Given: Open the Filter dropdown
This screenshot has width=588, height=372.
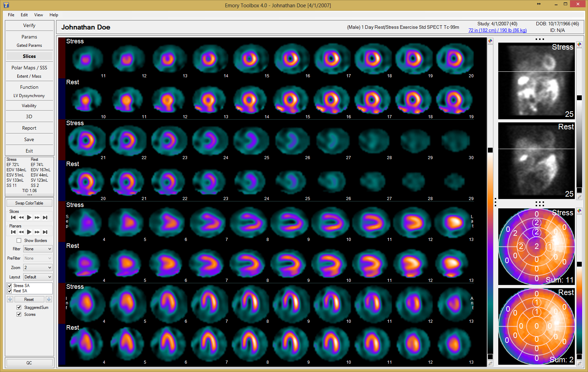Looking at the screenshot, I should point(38,249).
